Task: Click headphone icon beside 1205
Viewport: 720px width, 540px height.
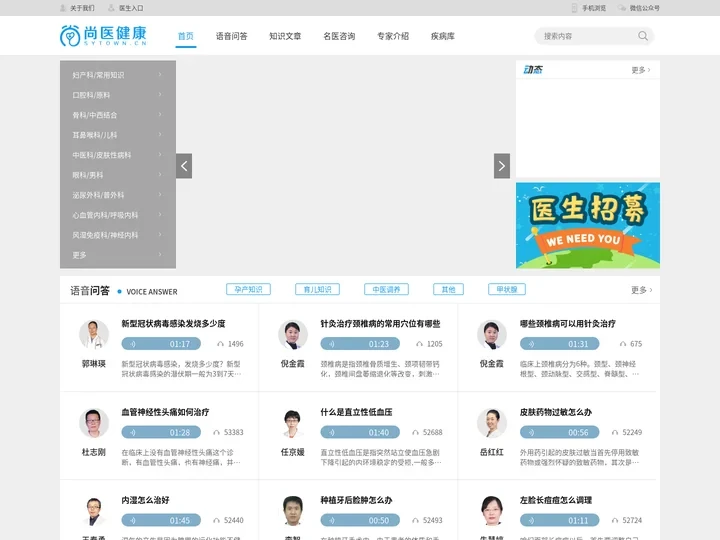Action: pyautogui.click(x=419, y=344)
